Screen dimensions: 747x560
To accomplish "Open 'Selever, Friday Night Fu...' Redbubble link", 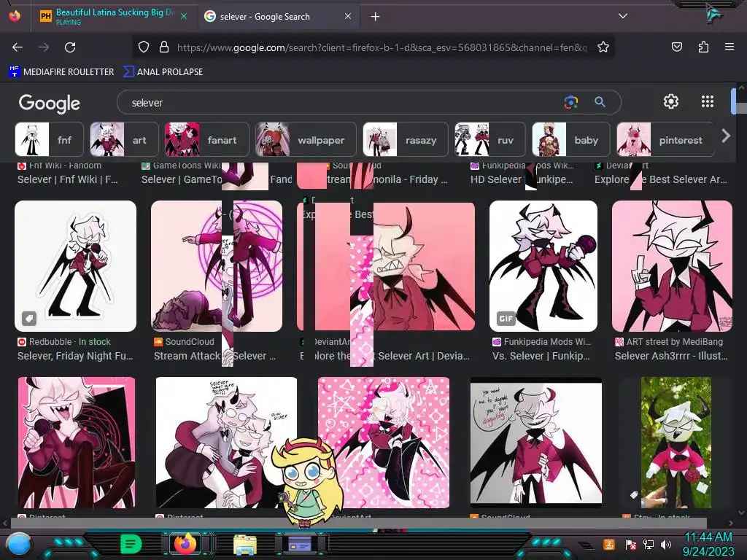I will pyautogui.click(x=75, y=356).
